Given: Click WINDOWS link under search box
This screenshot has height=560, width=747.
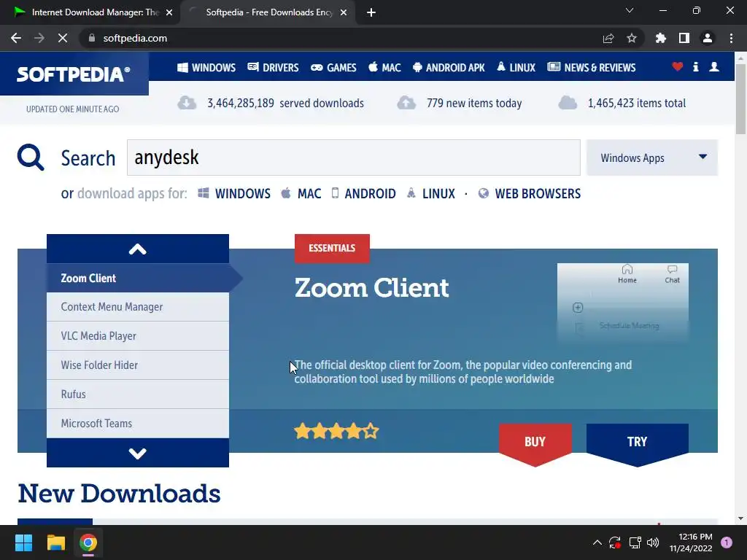Looking at the screenshot, I should tap(234, 194).
